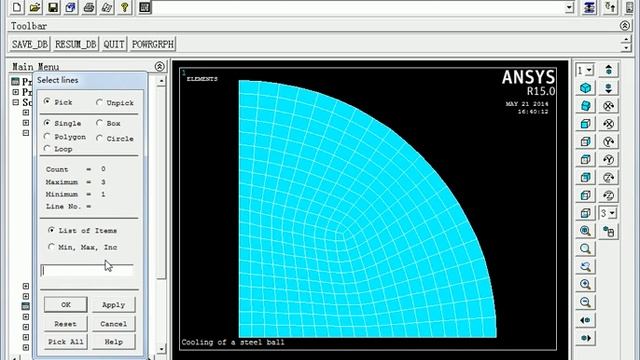Click the SAVE_DB toolbar button

click(x=30, y=44)
